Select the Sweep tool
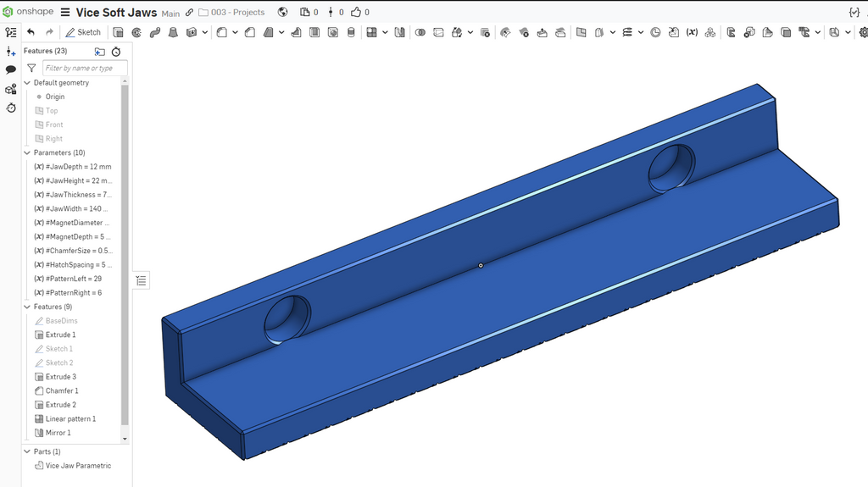 [155, 33]
